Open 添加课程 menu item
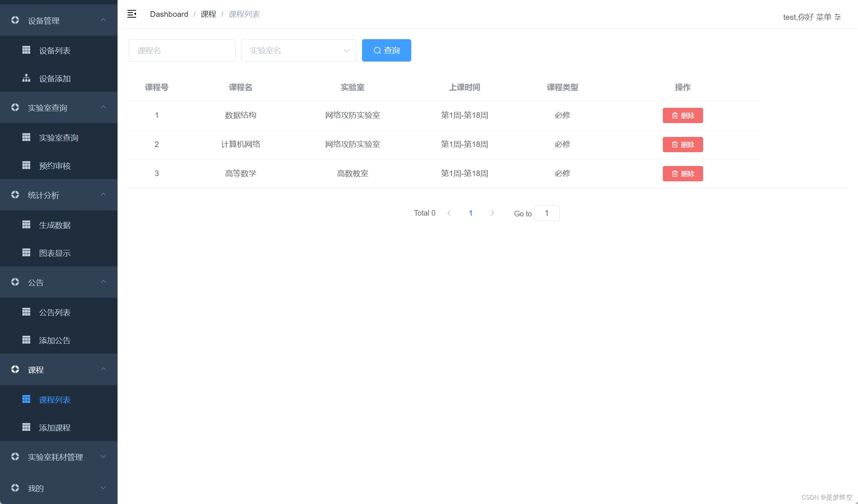This screenshot has width=858, height=504. 59,428
